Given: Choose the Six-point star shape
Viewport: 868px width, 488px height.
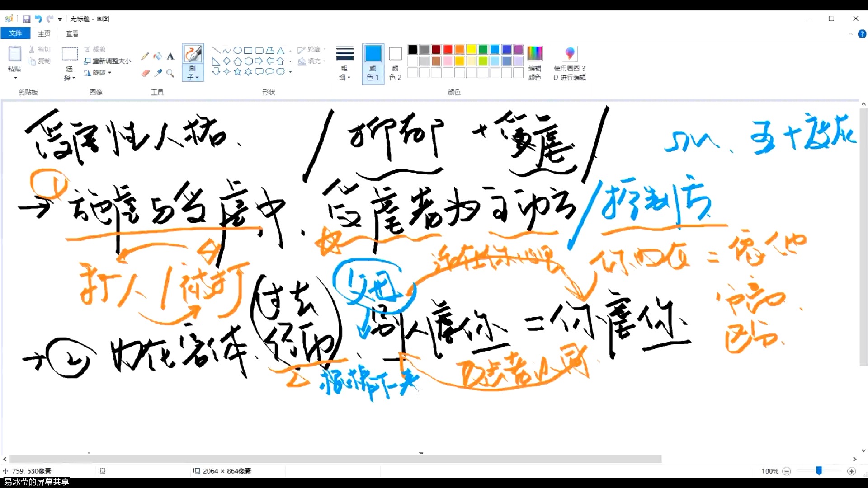Looking at the screenshot, I should coord(248,71).
